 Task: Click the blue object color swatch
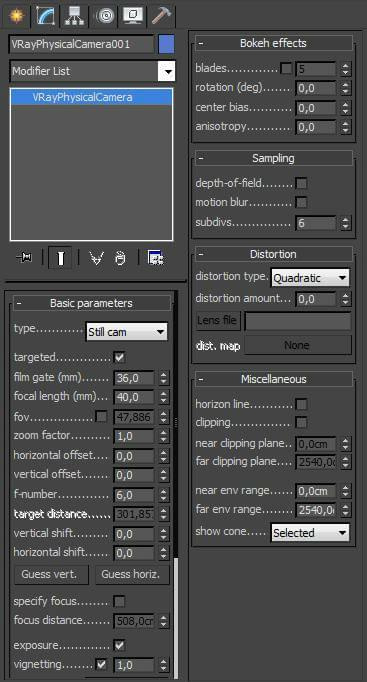tap(167, 44)
